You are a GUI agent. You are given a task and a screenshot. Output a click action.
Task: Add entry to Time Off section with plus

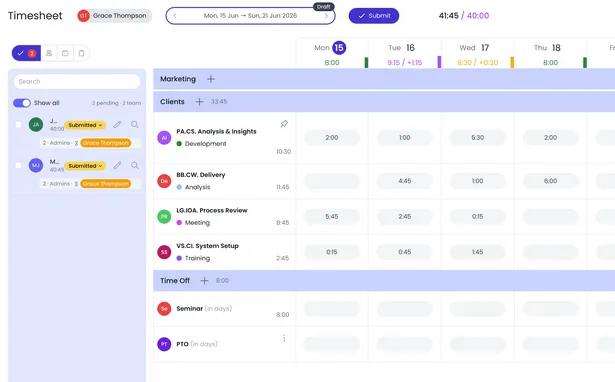tap(204, 280)
